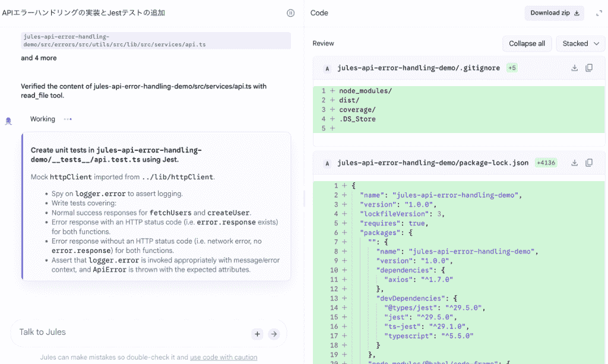Expand the Code panel to fullscreen
This screenshot has width=608, height=364.
click(x=599, y=13)
